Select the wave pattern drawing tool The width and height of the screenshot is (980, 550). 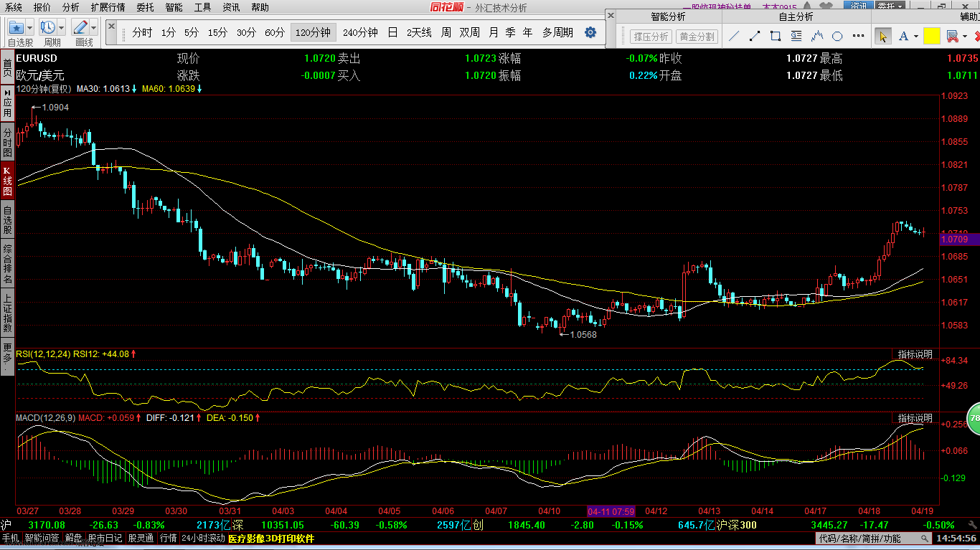tap(817, 36)
